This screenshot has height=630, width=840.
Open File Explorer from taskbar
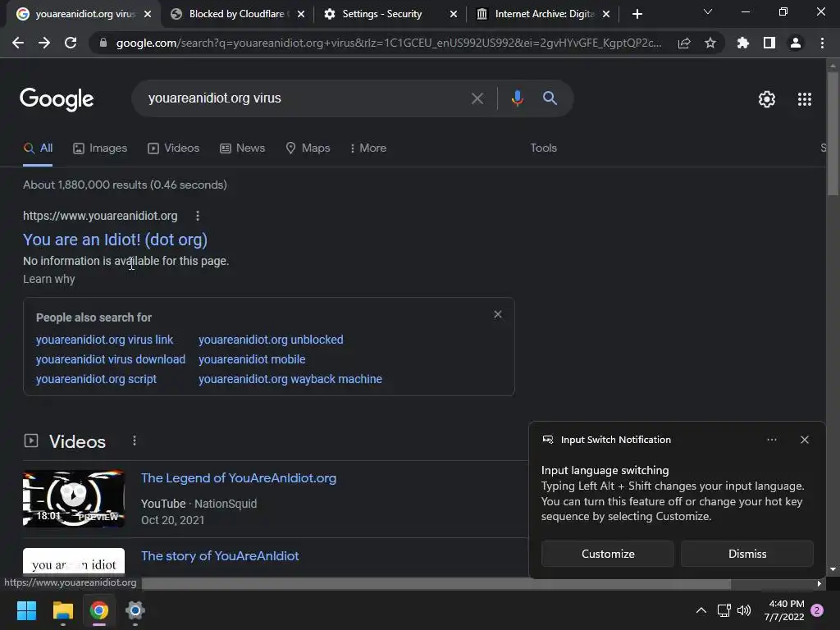coord(62,610)
